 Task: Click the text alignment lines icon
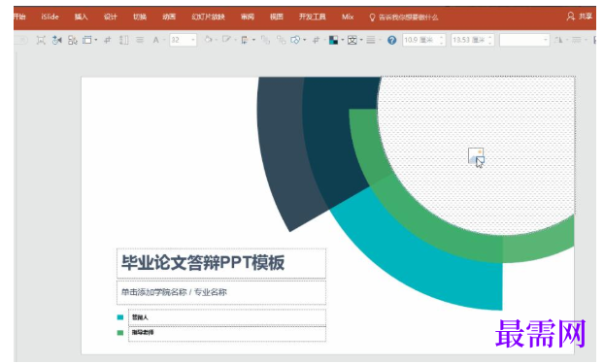(x=140, y=40)
